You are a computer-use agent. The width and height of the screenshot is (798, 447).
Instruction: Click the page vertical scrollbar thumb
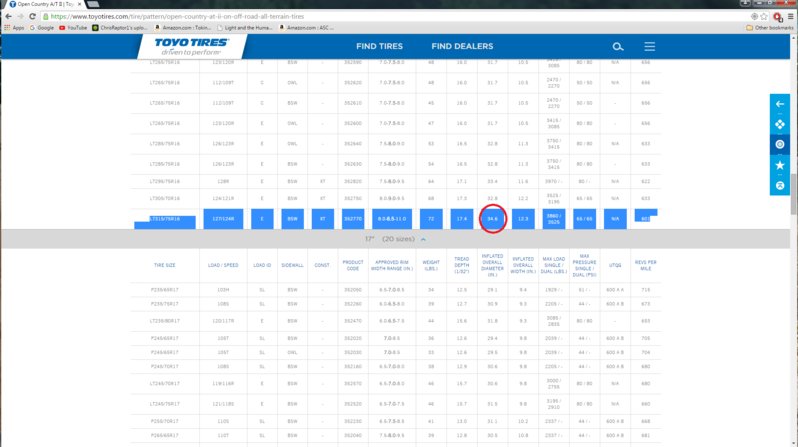coord(794,196)
